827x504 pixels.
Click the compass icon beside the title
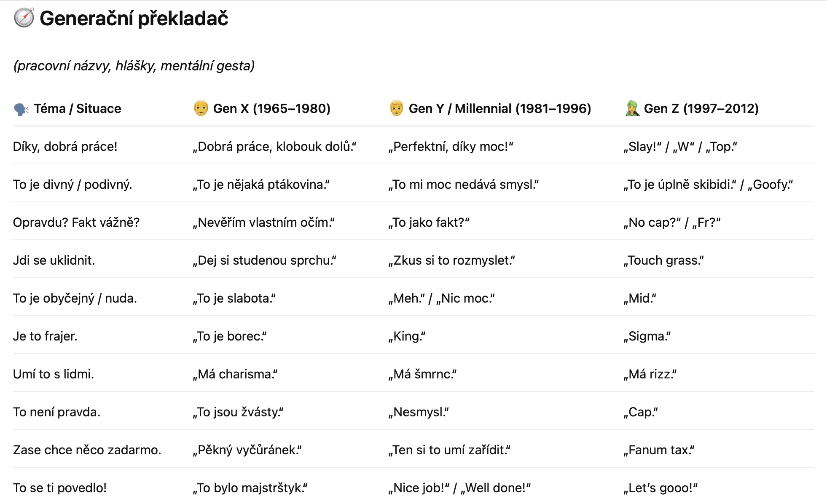24,18
